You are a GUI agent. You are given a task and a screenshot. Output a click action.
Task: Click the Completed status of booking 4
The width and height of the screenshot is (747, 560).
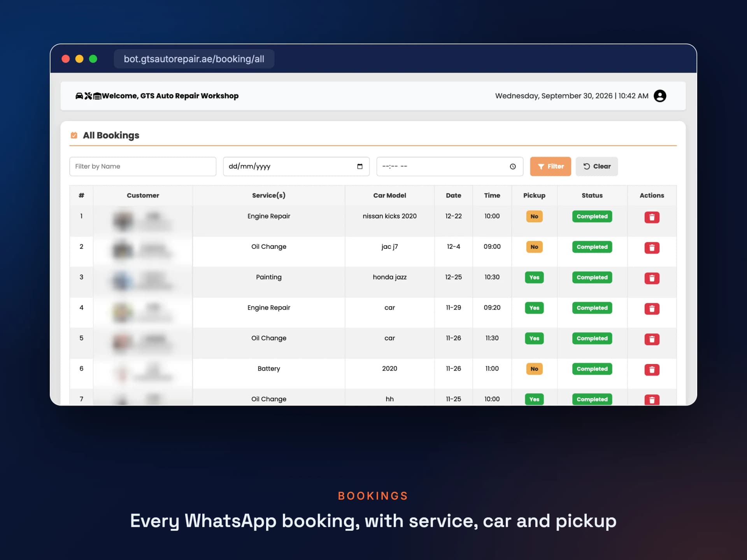tap(592, 308)
